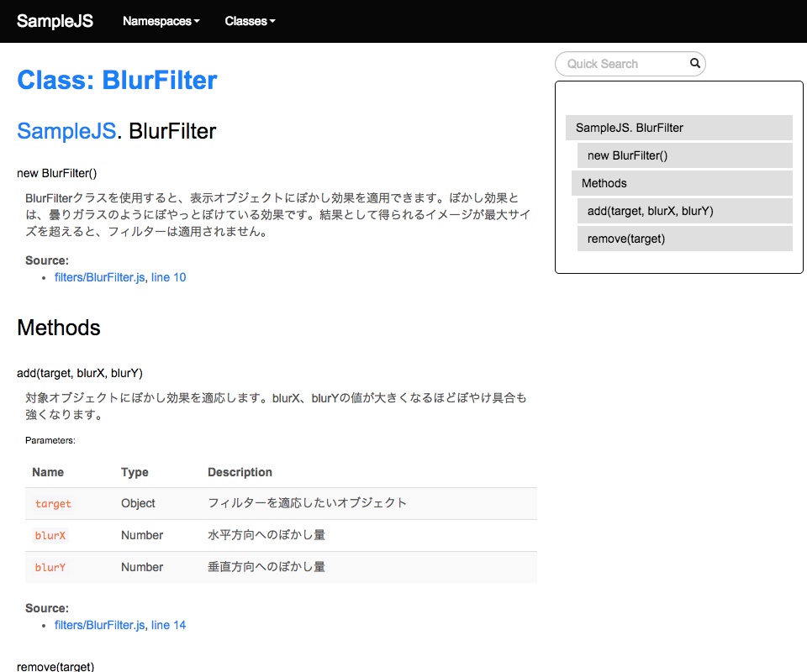Select add(target, blurX, blurY) in sidebar

click(x=684, y=211)
